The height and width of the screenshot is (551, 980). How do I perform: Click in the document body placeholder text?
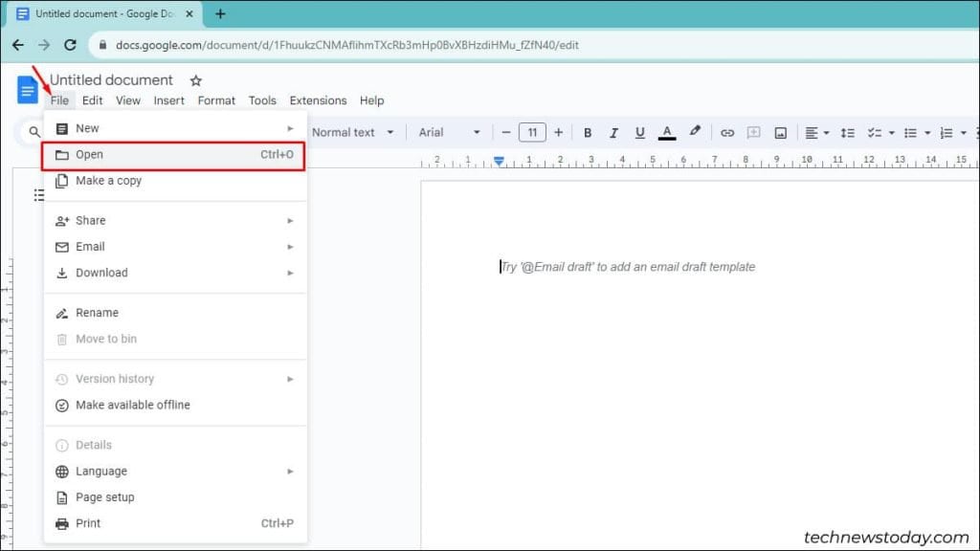pyautogui.click(x=628, y=267)
